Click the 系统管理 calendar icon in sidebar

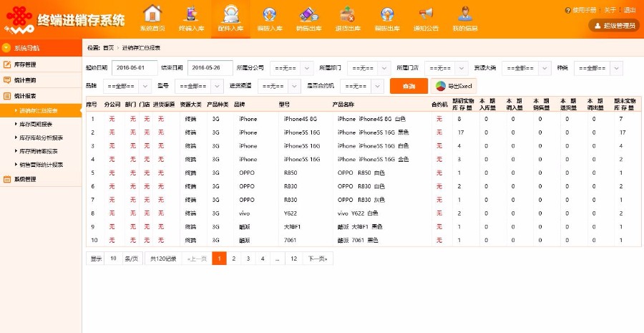(x=7, y=179)
